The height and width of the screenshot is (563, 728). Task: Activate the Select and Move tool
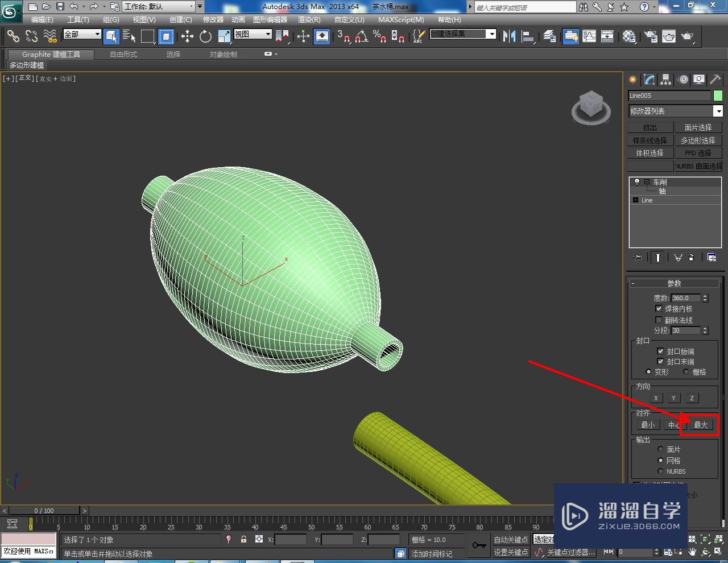(187, 36)
